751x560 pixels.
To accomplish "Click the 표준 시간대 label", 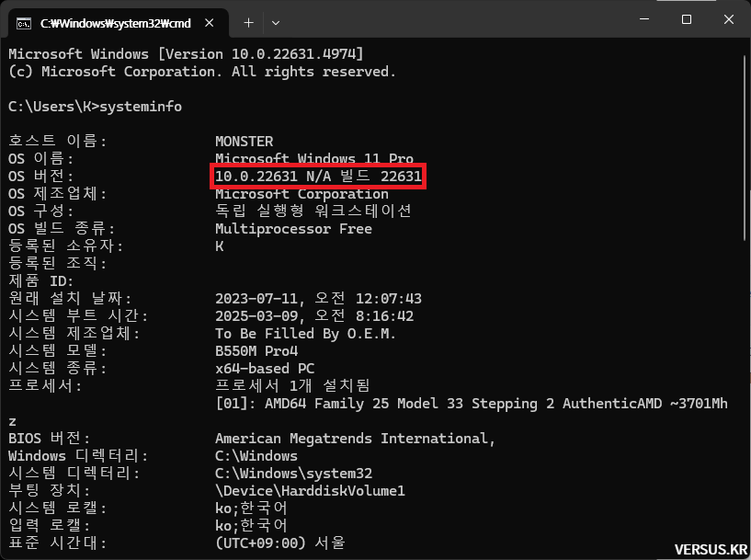I will pos(58,543).
